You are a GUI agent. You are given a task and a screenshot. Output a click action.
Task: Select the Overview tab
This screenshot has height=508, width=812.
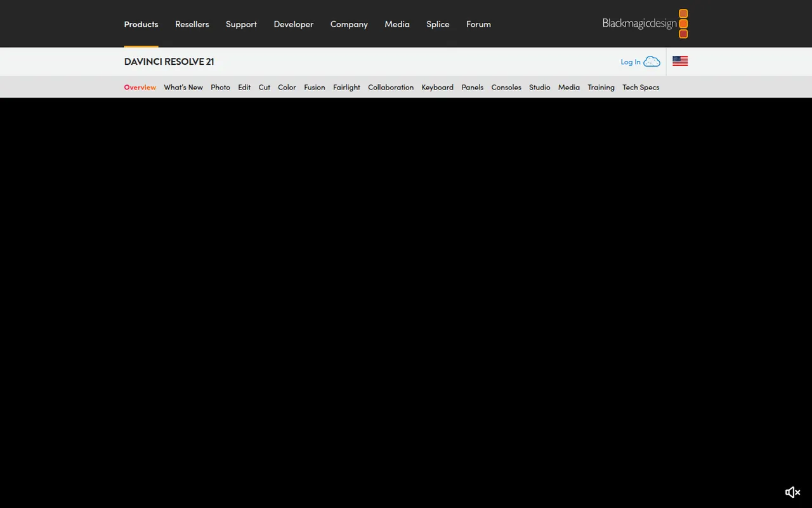(140, 87)
